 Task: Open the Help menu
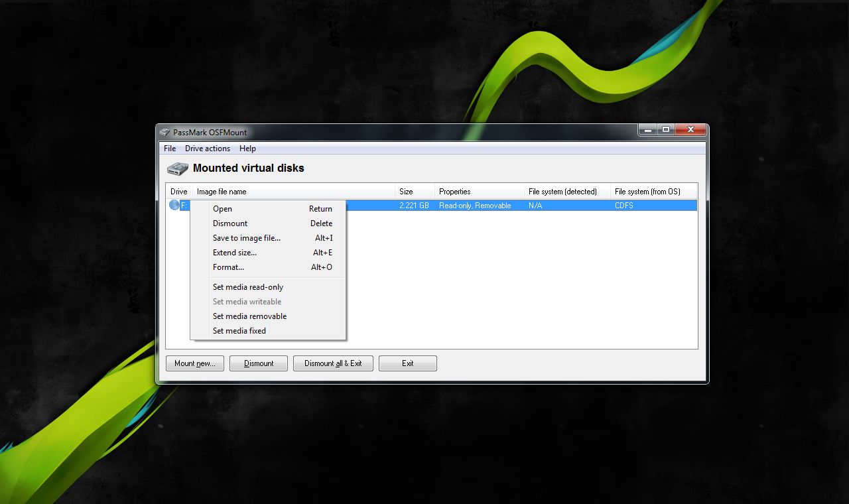(x=247, y=149)
